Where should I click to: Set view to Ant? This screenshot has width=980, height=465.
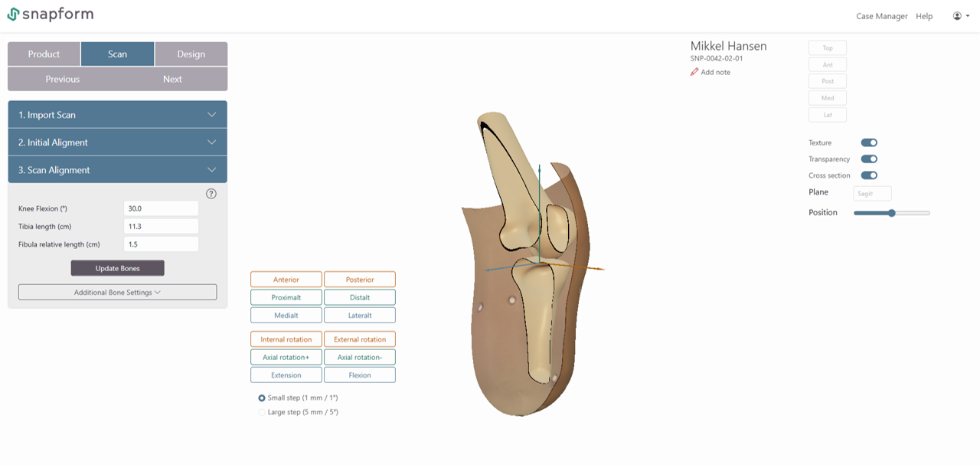tap(828, 65)
